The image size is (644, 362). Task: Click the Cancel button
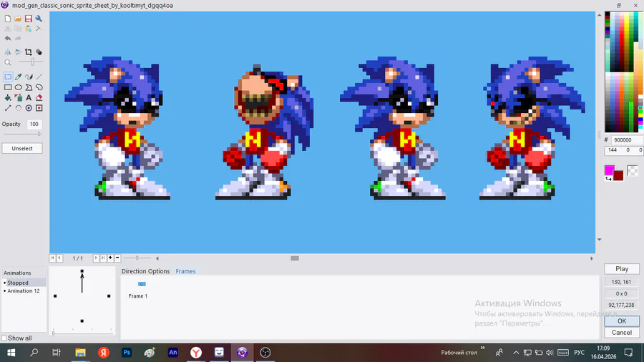pyautogui.click(x=622, y=333)
